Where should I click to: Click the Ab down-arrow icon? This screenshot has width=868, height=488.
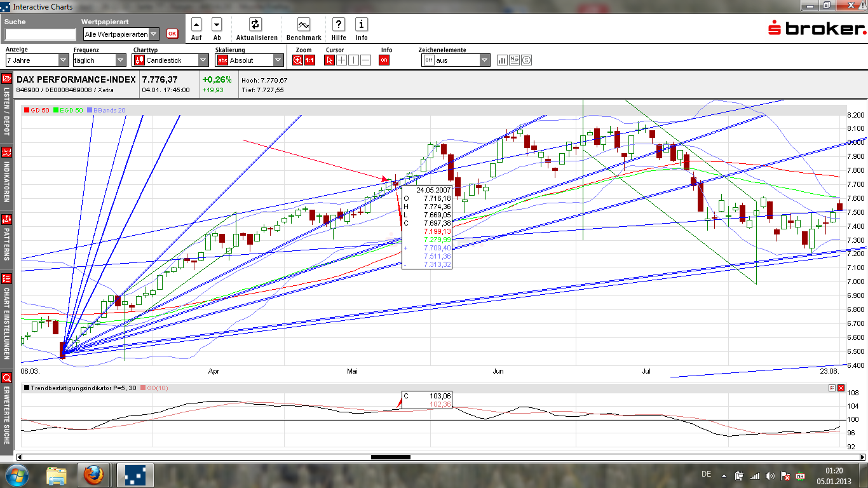[217, 25]
